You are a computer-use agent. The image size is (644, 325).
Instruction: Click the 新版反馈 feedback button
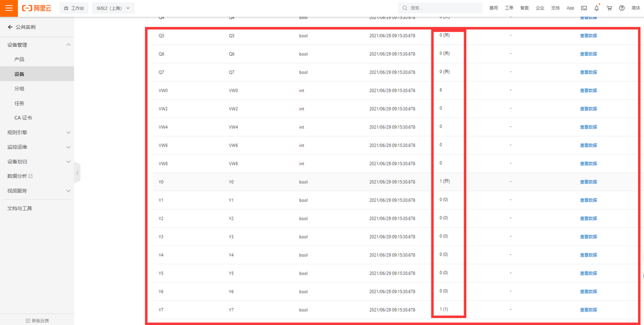click(37, 320)
